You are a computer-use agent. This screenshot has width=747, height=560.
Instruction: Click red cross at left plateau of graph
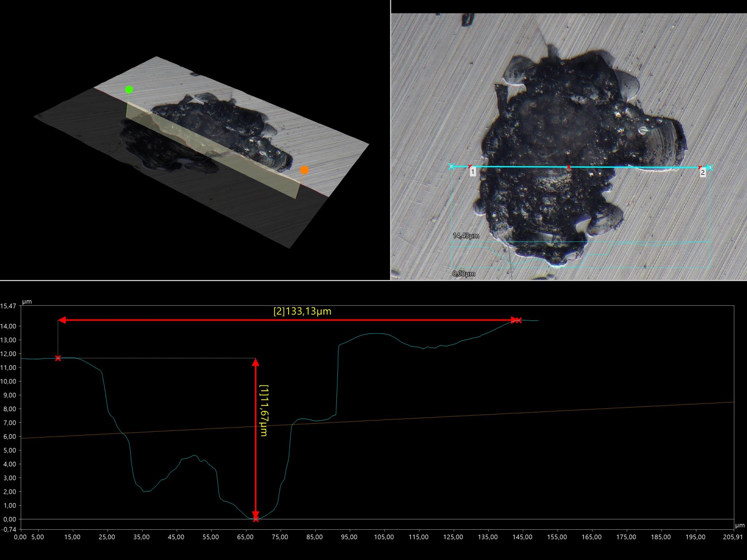click(x=58, y=358)
